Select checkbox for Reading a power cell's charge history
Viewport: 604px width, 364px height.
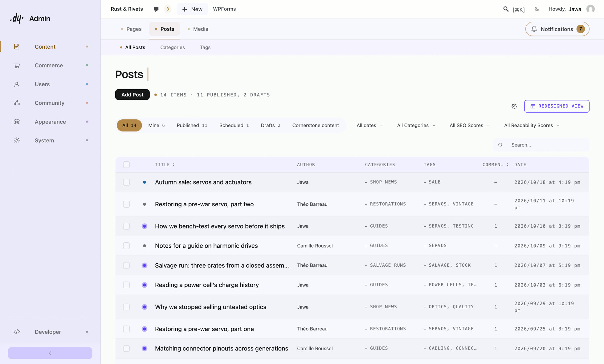[x=126, y=285]
